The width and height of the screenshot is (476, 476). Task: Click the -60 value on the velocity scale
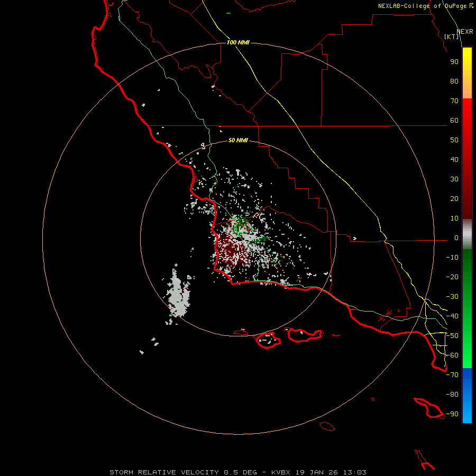coord(452,355)
